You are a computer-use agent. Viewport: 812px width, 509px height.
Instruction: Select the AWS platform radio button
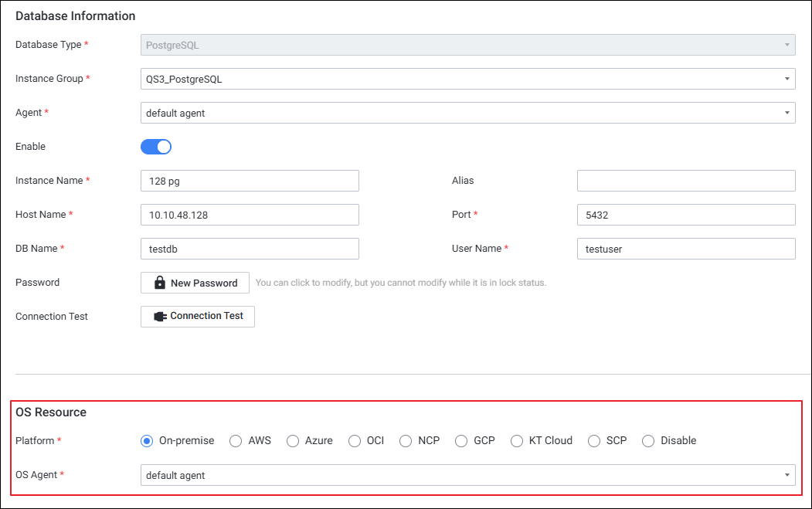click(x=236, y=441)
